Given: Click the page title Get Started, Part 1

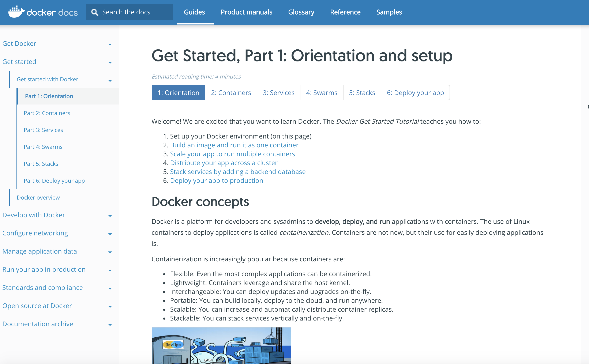Looking at the screenshot, I should (x=302, y=56).
